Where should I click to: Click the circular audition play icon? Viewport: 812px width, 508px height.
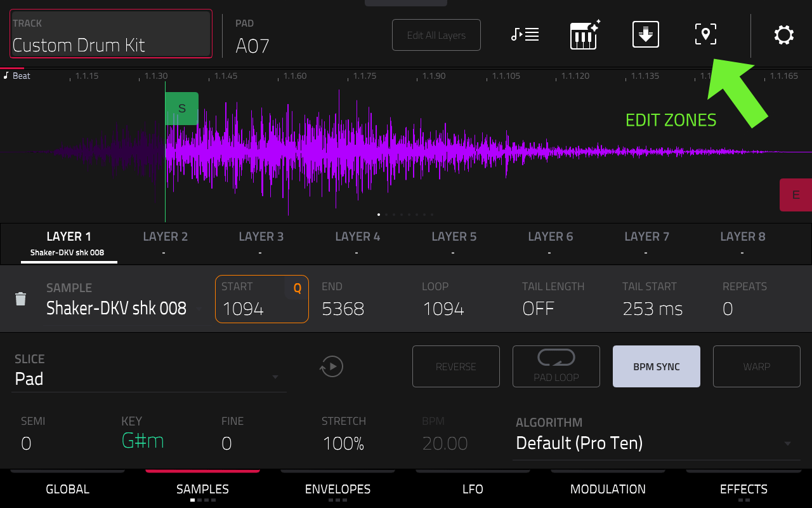click(332, 366)
